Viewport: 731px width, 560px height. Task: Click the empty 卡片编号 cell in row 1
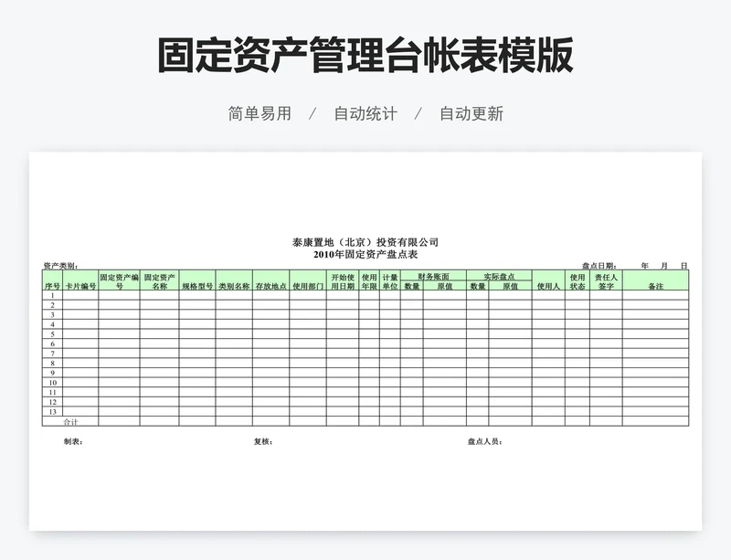(x=80, y=295)
